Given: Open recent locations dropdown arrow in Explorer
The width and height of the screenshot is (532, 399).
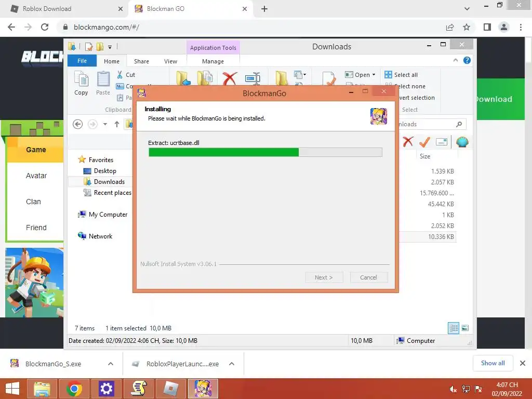Looking at the screenshot, I should click(x=105, y=124).
